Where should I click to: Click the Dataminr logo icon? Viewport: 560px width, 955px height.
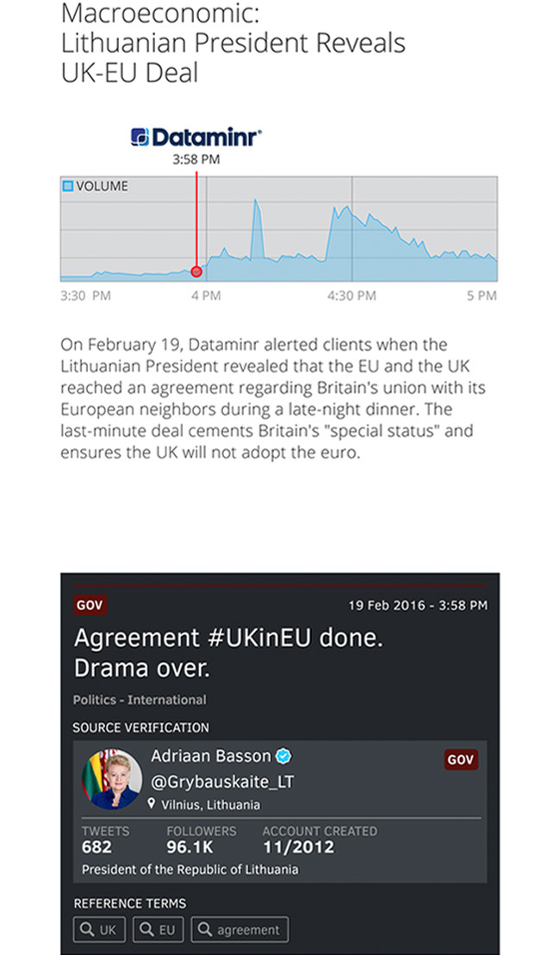[140, 137]
